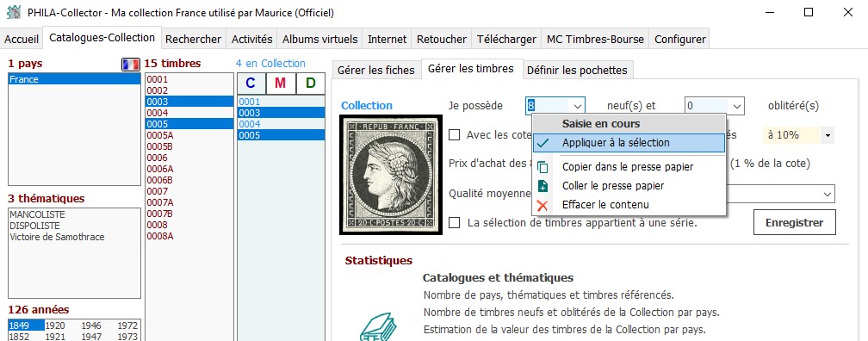The height and width of the screenshot is (341, 868).
Task: Click the paste icon beside Coller le presse papier
Action: coord(543,186)
